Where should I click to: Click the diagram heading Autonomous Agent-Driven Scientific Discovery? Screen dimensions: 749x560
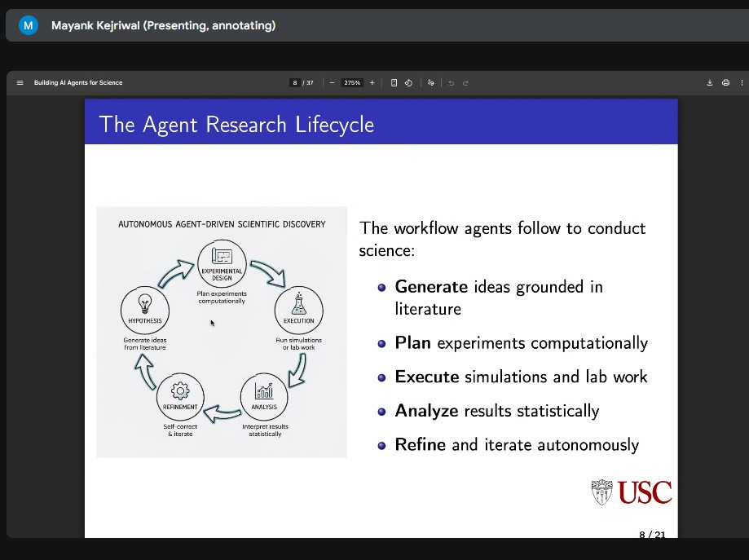click(222, 224)
